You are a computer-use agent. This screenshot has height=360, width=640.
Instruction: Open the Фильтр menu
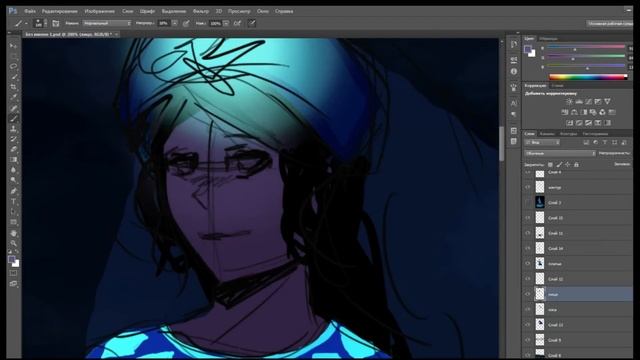200,11
